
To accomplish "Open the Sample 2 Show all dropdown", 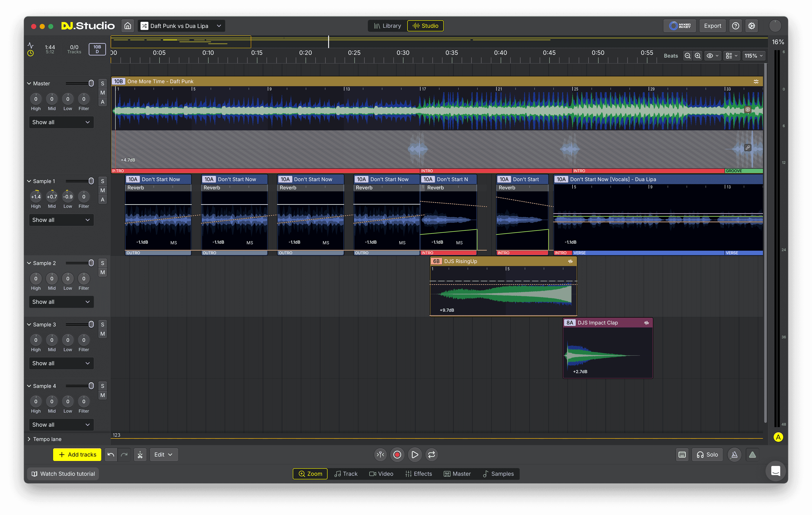I will click(x=61, y=302).
